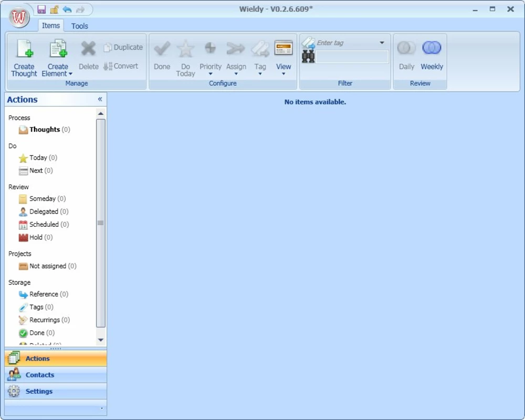Collapse the Actions side panel
This screenshot has height=420, width=525.
pyautogui.click(x=100, y=99)
